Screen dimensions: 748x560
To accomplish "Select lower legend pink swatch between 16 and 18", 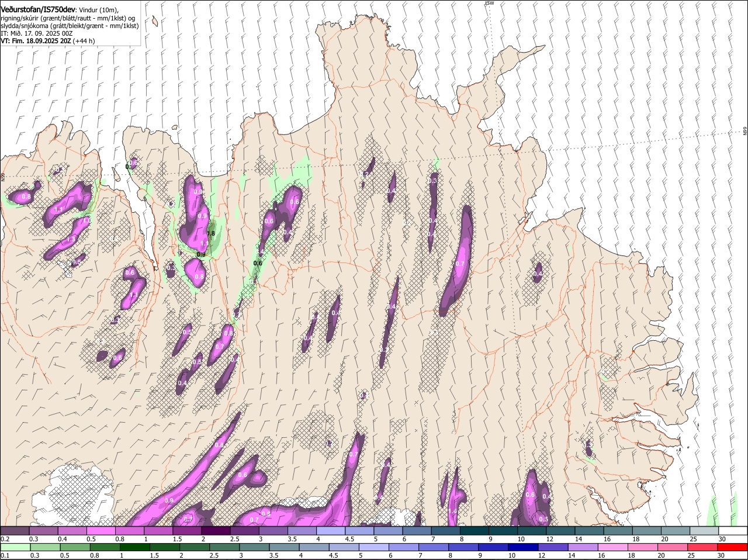I will click(x=612, y=547).
